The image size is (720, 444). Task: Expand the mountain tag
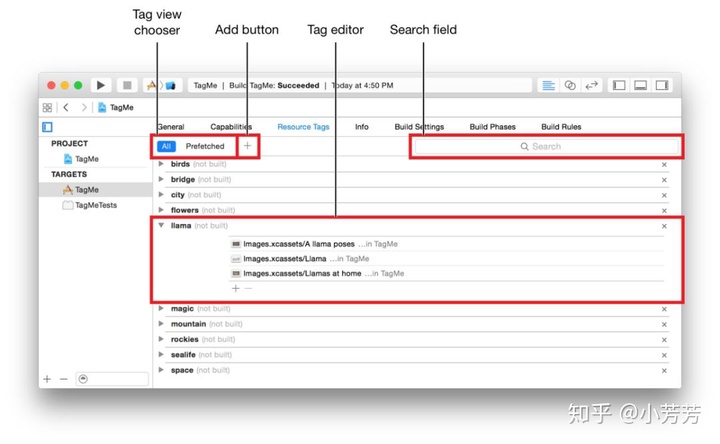[x=161, y=324]
